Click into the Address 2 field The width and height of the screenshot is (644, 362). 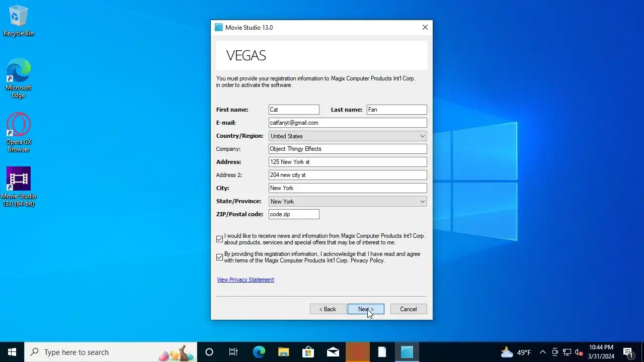pos(348,175)
